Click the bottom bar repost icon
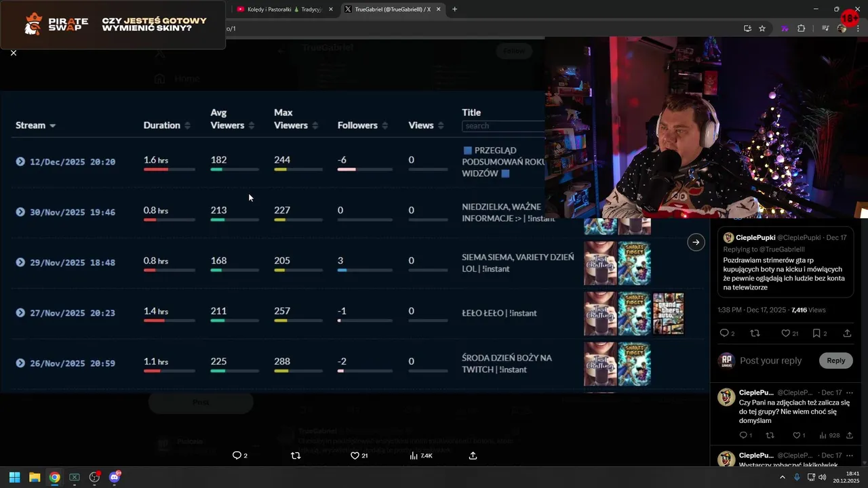Image resolution: width=868 pixels, height=488 pixels. coord(295,455)
